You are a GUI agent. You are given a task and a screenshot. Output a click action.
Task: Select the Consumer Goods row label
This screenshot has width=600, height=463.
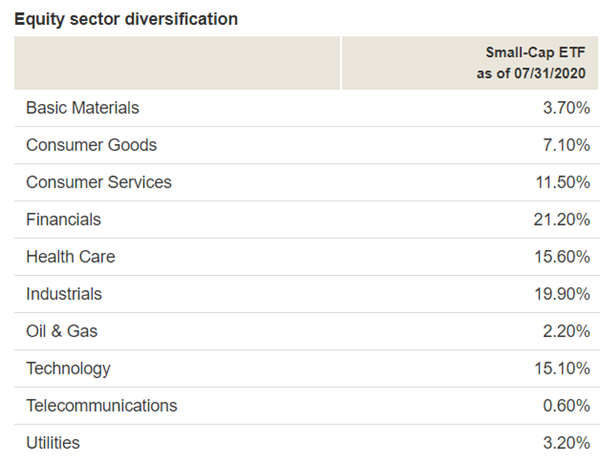(91, 145)
